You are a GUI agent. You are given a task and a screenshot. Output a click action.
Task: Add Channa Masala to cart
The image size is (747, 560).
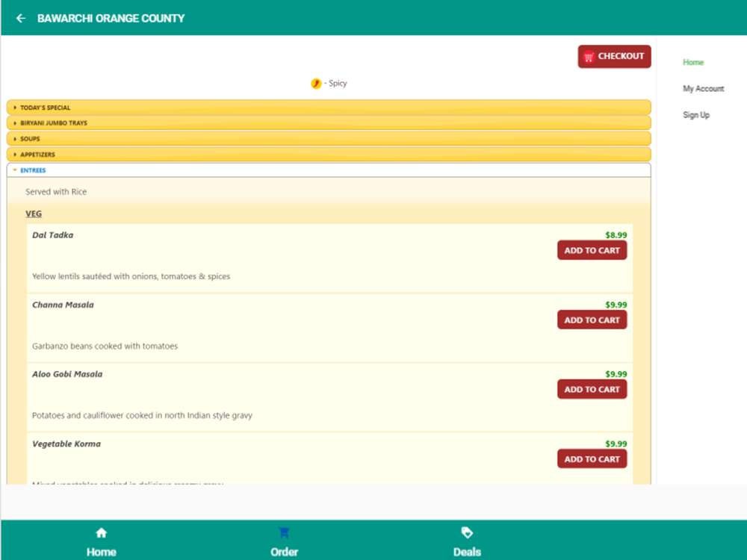click(592, 320)
